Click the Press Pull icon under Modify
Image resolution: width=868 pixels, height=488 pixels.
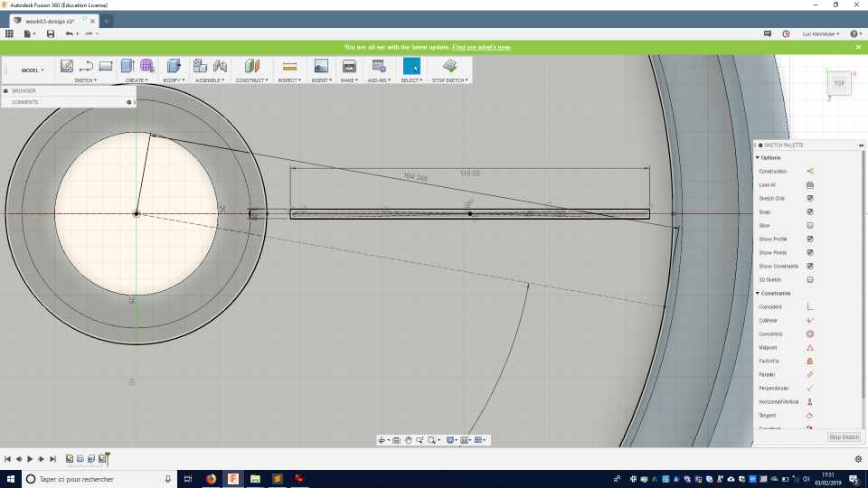174,66
